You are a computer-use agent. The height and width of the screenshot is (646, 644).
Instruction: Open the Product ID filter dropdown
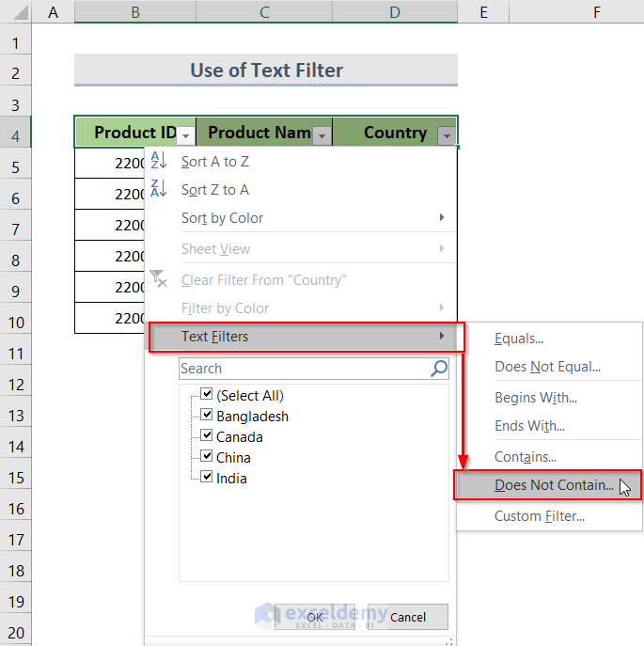tap(186, 135)
